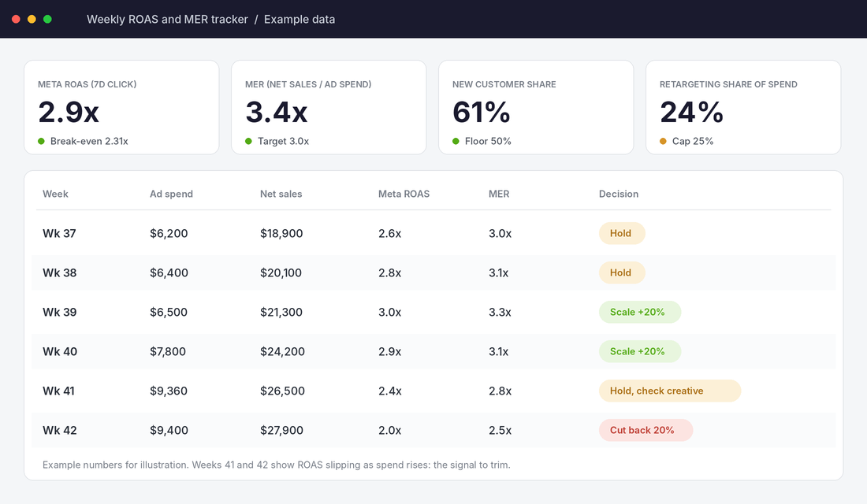Click the Scale +20% badge for Wk 39
The height and width of the screenshot is (504, 867).
tap(640, 312)
